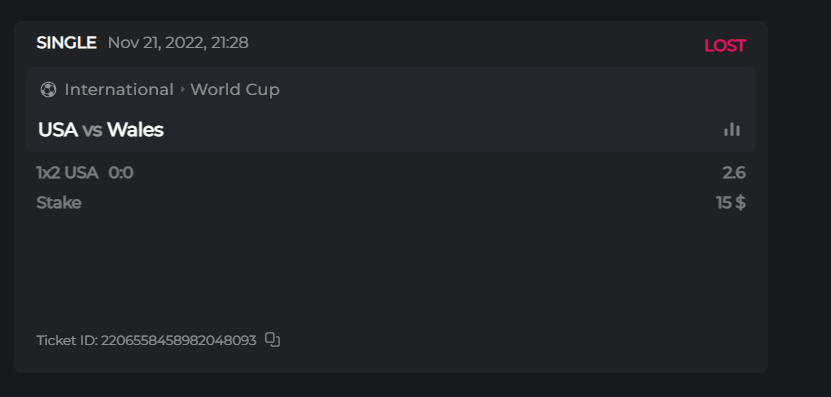Image resolution: width=831 pixels, height=397 pixels.
Task: Open the World Cup league link
Action: (235, 90)
